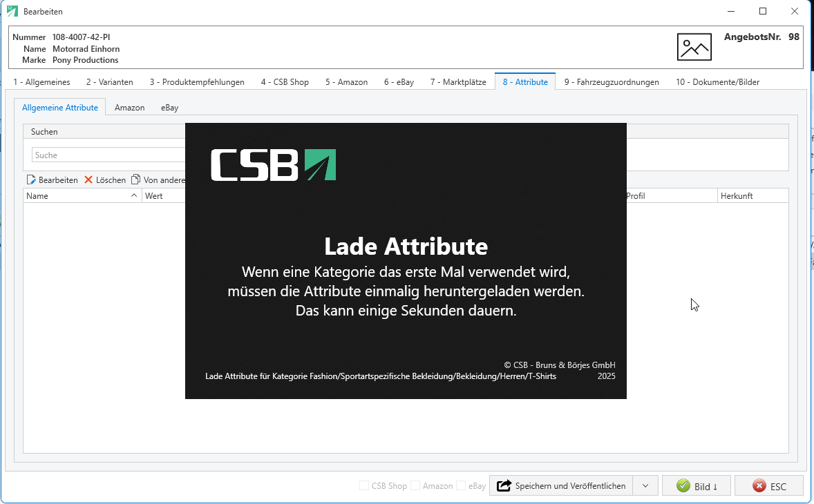
Task: Open the 3 - Produktempfehlungen tab
Action: [x=197, y=82]
